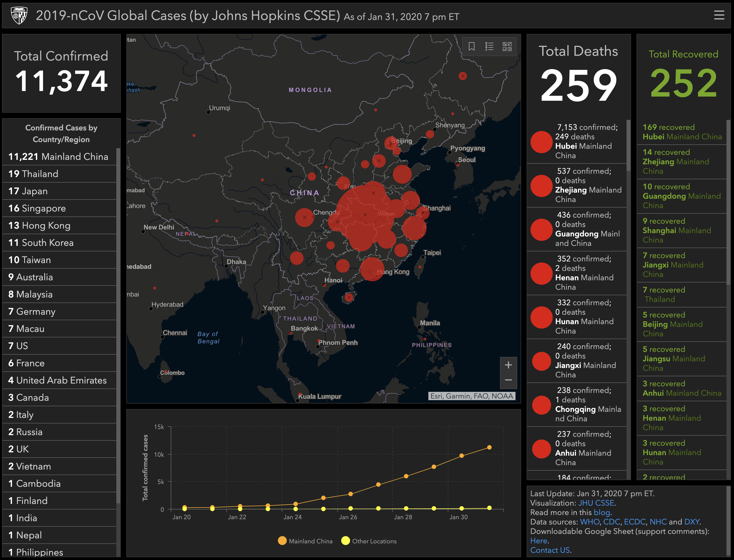The image size is (734, 560).
Task: Click the last orange data point on chart
Action: 489,447
